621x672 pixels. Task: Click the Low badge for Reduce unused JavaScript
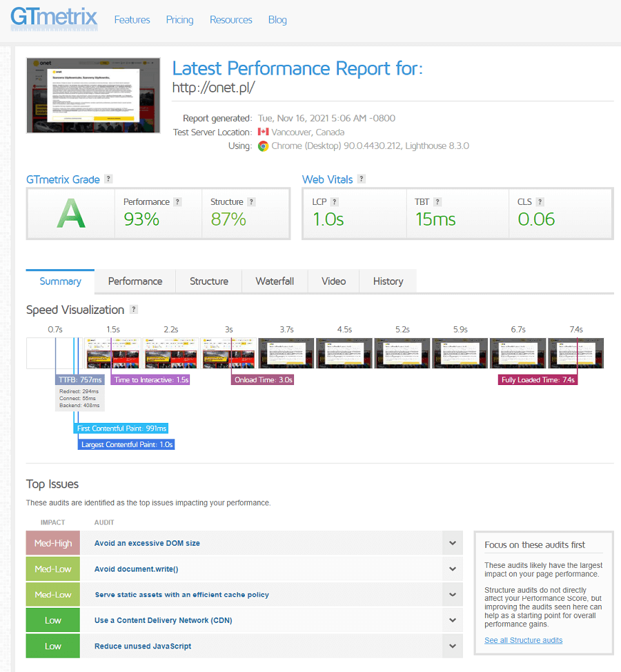[53, 646]
